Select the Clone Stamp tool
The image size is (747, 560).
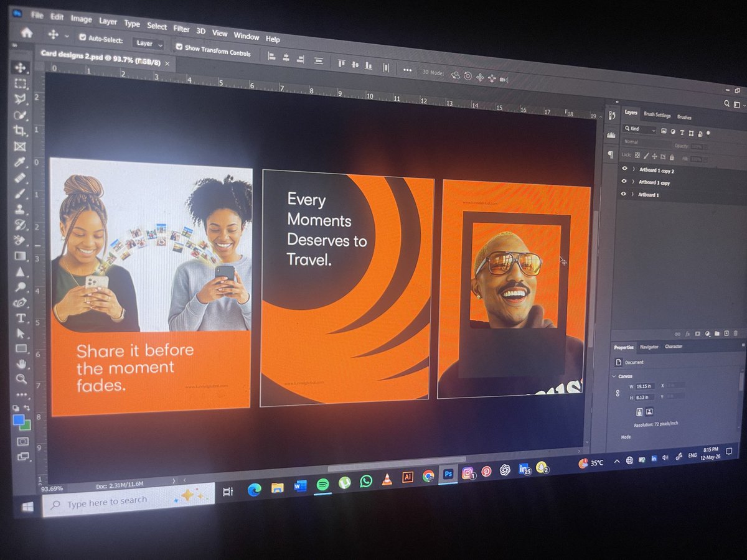pos(20,209)
